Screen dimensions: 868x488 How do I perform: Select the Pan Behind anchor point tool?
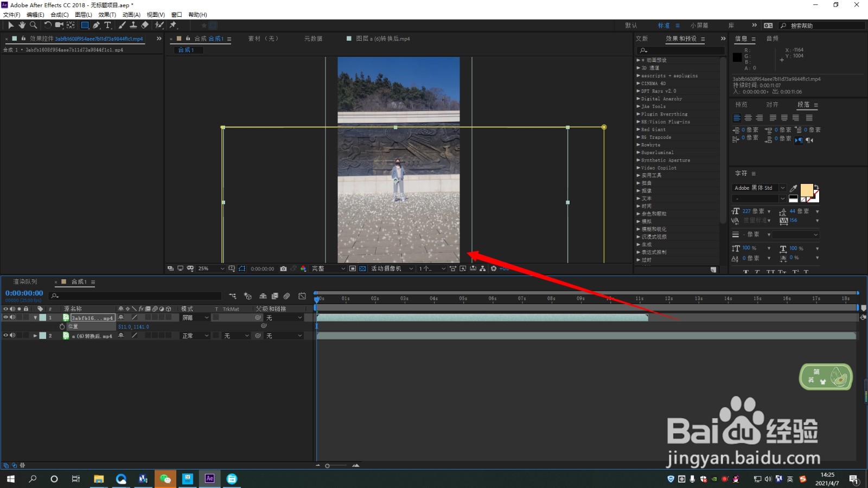(71, 25)
